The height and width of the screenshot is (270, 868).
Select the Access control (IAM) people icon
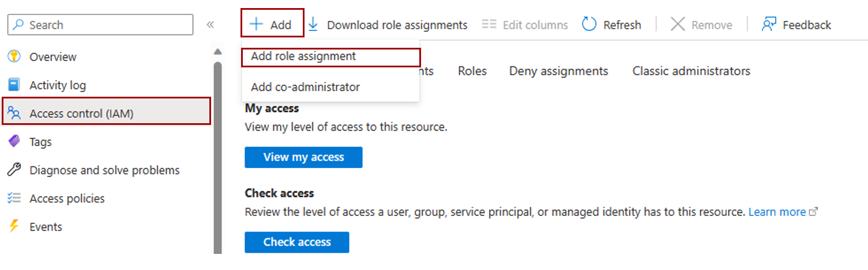coord(14,113)
